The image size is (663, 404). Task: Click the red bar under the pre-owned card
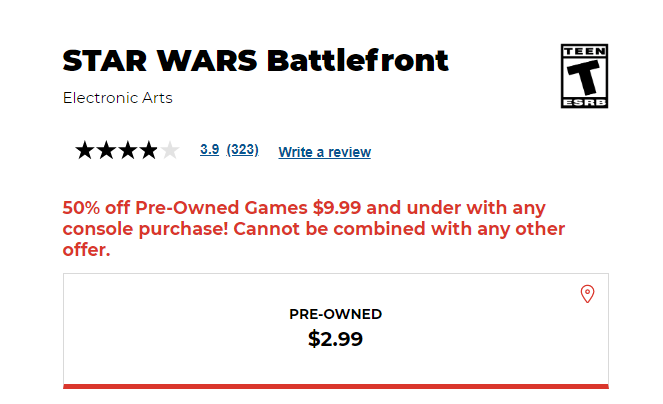[335, 386]
